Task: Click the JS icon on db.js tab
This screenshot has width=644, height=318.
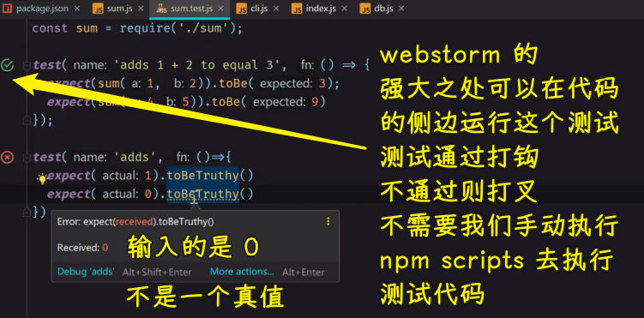Action: [x=365, y=9]
